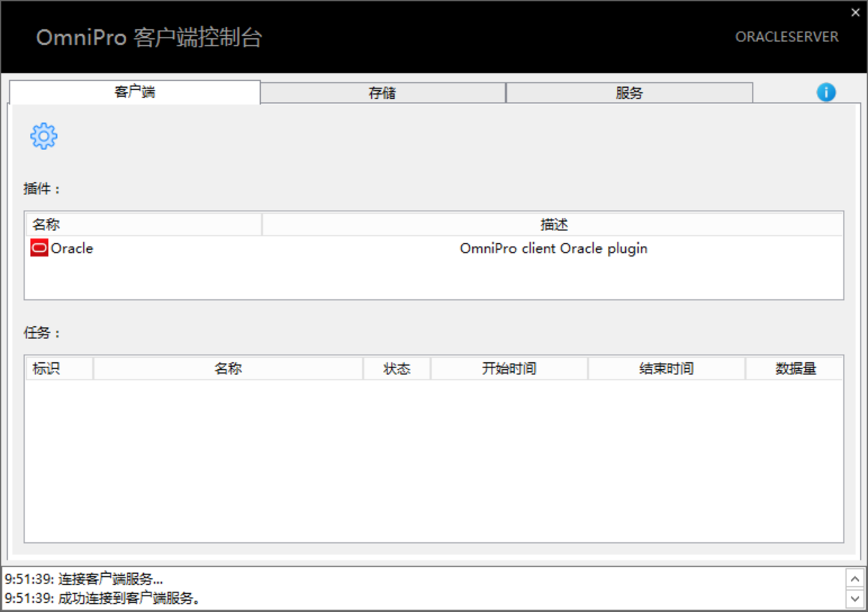Click the 描述 column header

tap(553, 225)
